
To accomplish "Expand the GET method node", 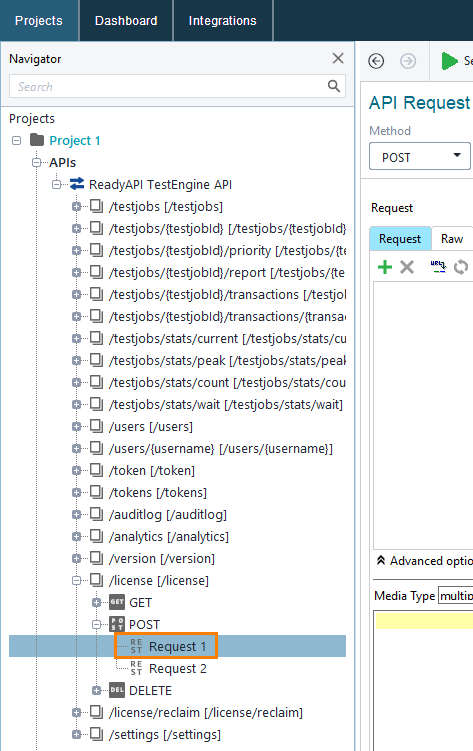I will coord(97,603).
